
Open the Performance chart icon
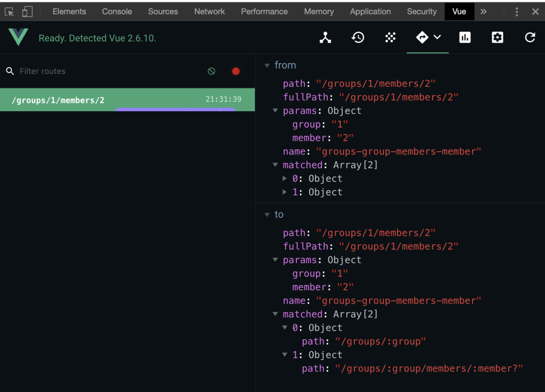pyautogui.click(x=465, y=38)
